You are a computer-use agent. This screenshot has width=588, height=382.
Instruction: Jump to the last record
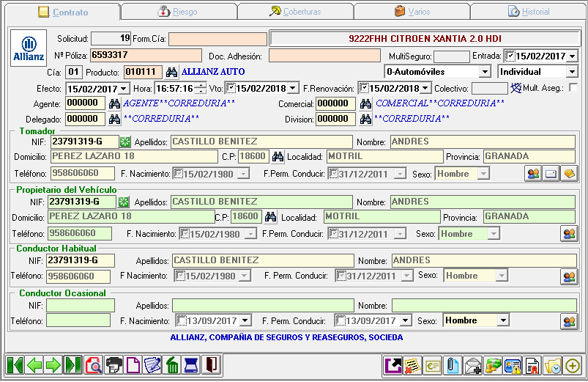[73, 365]
